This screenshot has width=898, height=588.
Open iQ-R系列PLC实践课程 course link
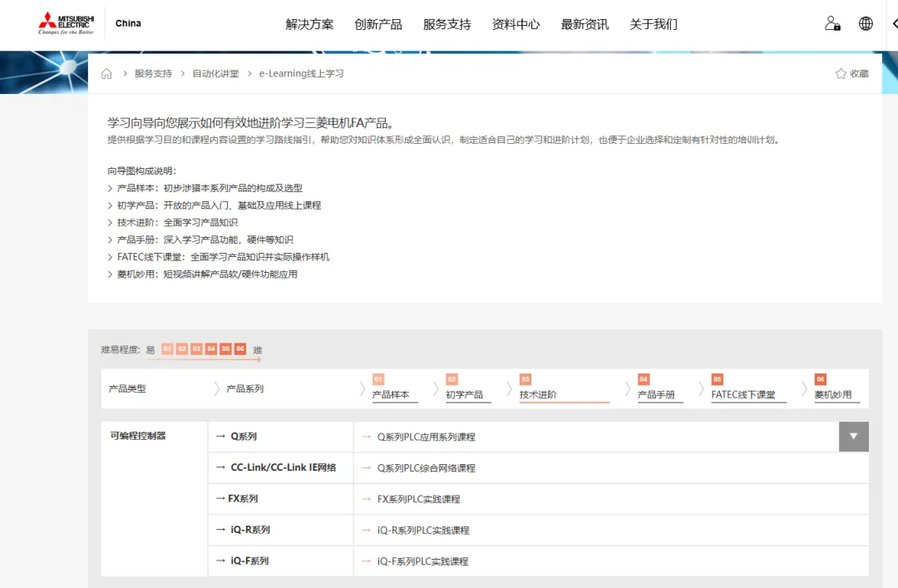click(x=423, y=530)
